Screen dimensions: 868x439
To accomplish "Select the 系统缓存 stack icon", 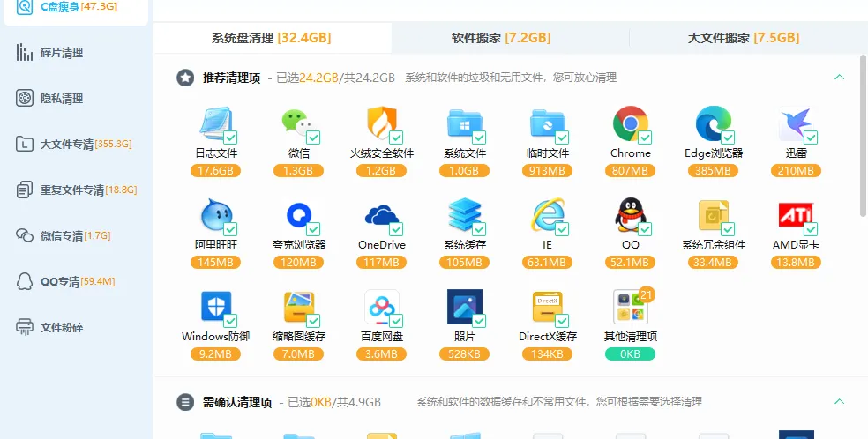I will (x=465, y=216).
